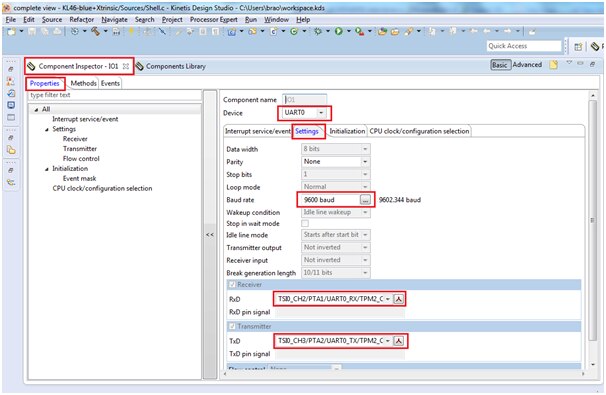Switch to Advanced view mode
The height and width of the screenshot is (395, 606).
[x=527, y=65]
